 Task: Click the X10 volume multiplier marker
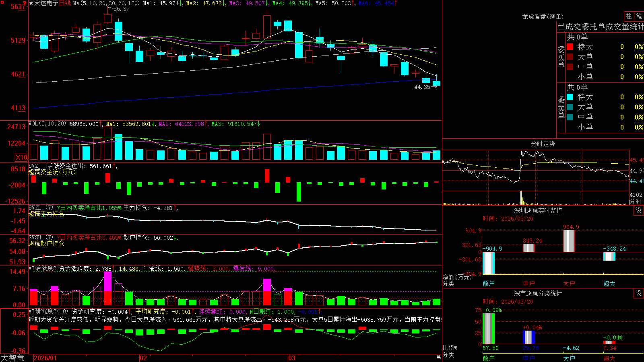pyautogui.click(x=21, y=157)
